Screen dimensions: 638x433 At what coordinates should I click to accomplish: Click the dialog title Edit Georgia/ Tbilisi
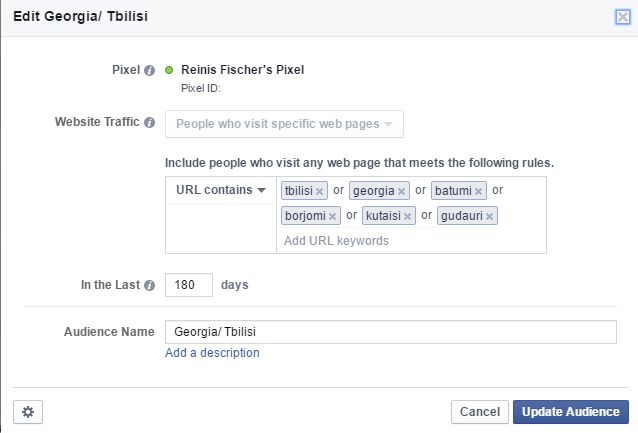coord(81,16)
